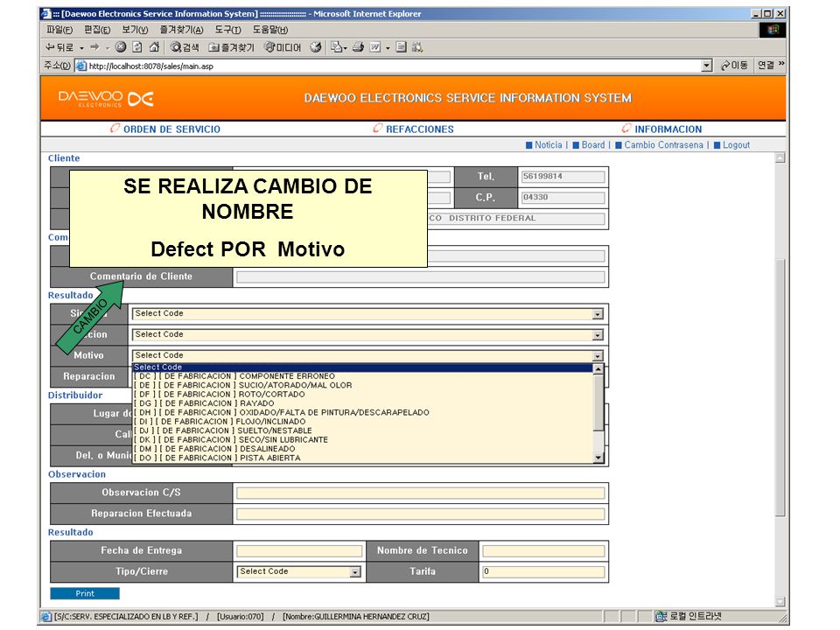Click the page icon beside the URL
The height and width of the screenshot is (630, 840).
[x=81, y=66]
